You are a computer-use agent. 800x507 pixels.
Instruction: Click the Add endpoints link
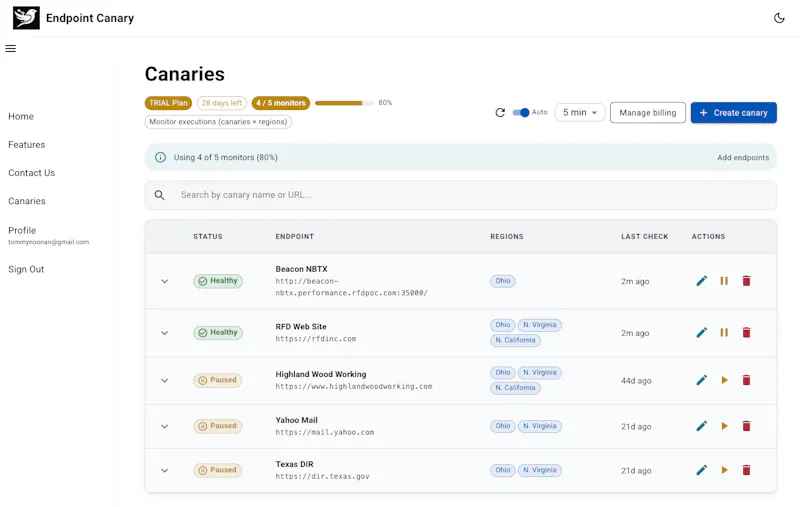pos(743,157)
